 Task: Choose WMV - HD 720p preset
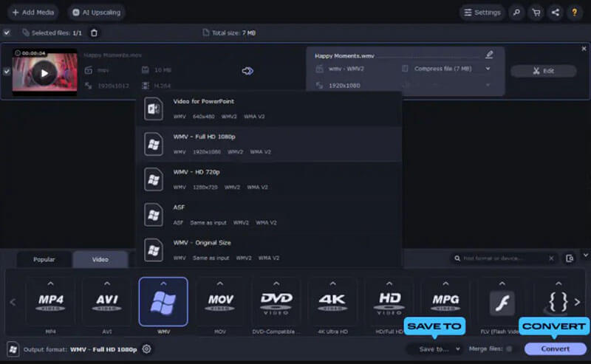pos(269,179)
